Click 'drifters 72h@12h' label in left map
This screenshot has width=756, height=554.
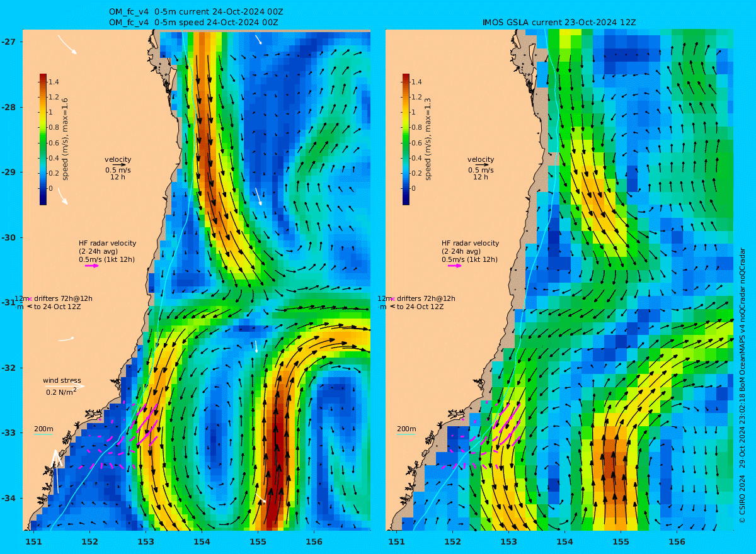[x=62, y=298]
